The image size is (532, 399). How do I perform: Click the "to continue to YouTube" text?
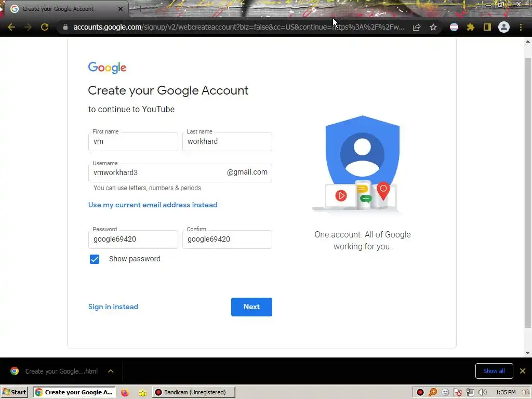(x=131, y=109)
